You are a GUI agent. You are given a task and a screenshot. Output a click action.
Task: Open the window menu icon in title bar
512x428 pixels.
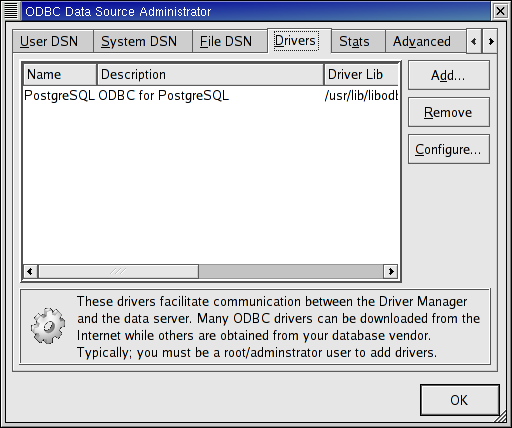tap(11, 11)
